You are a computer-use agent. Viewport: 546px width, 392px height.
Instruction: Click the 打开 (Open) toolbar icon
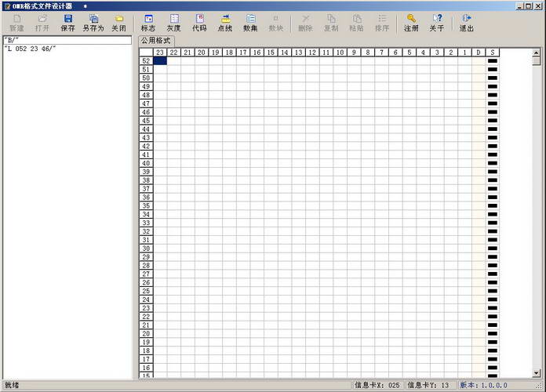42,23
